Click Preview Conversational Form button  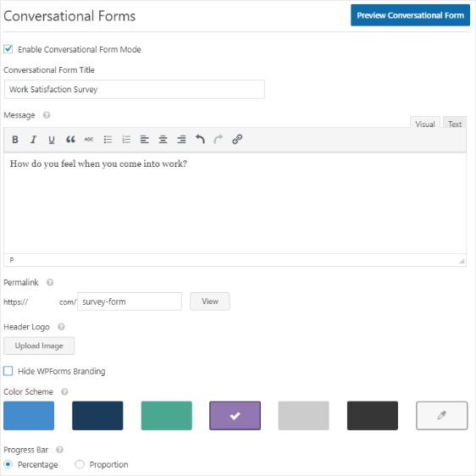410,15
